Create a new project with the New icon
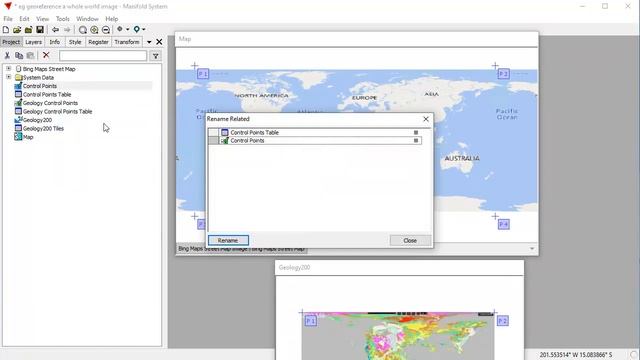 tap(6, 30)
